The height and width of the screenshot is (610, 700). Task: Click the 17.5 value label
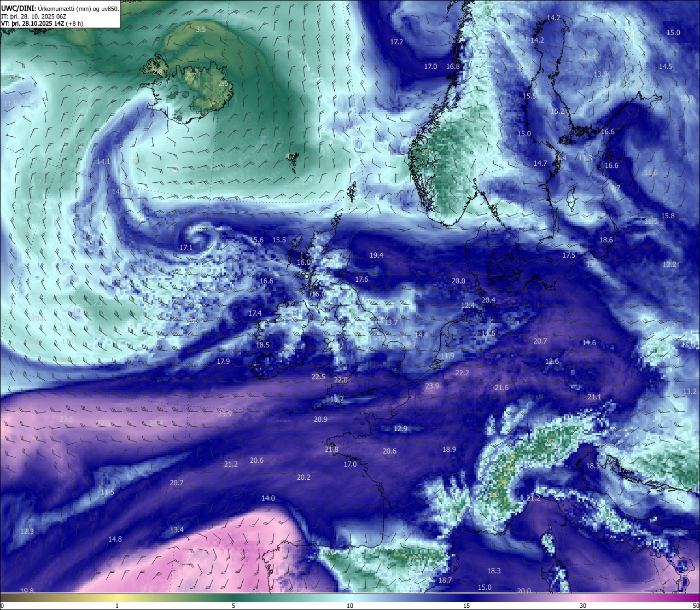(x=569, y=255)
